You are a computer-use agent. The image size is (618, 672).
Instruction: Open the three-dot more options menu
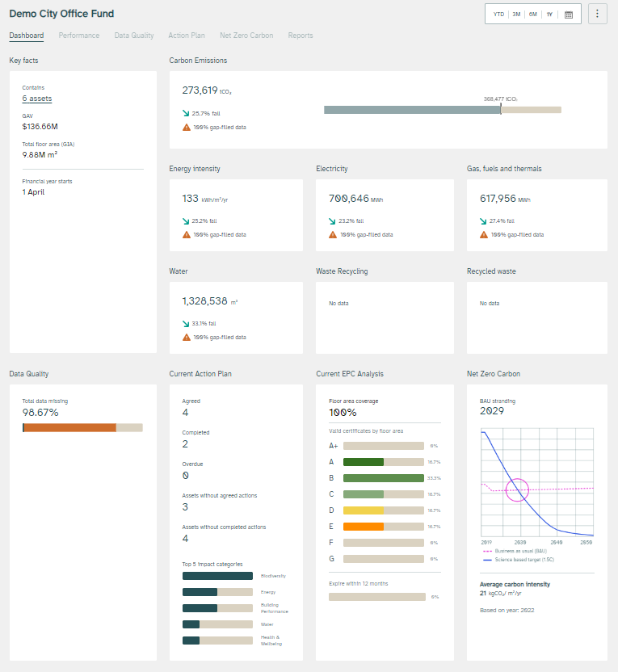598,14
